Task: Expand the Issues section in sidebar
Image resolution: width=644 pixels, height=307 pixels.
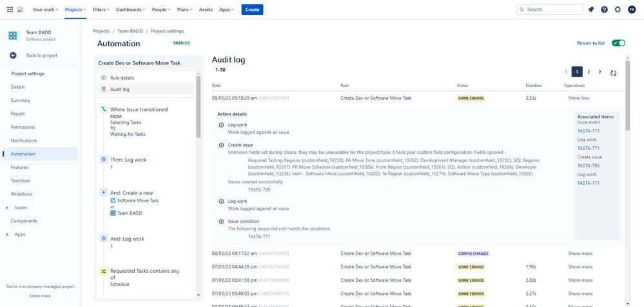Action: (x=7, y=208)
